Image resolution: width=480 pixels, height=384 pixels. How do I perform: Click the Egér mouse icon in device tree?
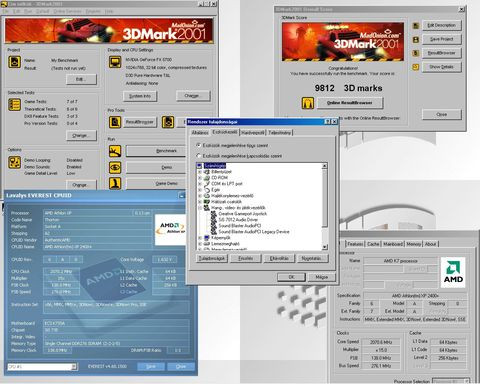(x=207, y=190)
